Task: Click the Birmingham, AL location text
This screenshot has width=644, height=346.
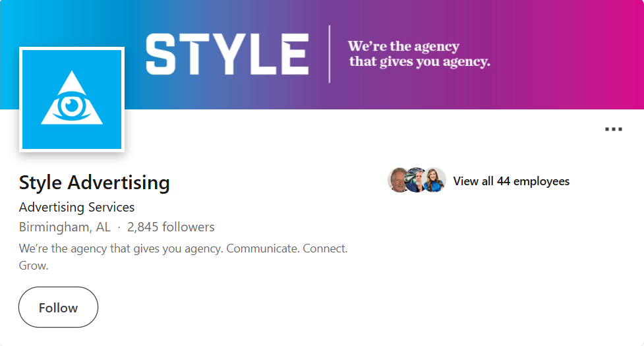Action: tap(65, 227)
